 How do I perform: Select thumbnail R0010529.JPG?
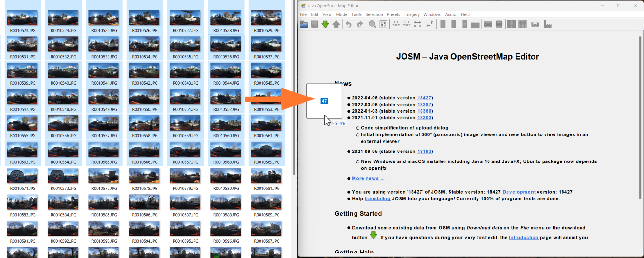point(266,18)
